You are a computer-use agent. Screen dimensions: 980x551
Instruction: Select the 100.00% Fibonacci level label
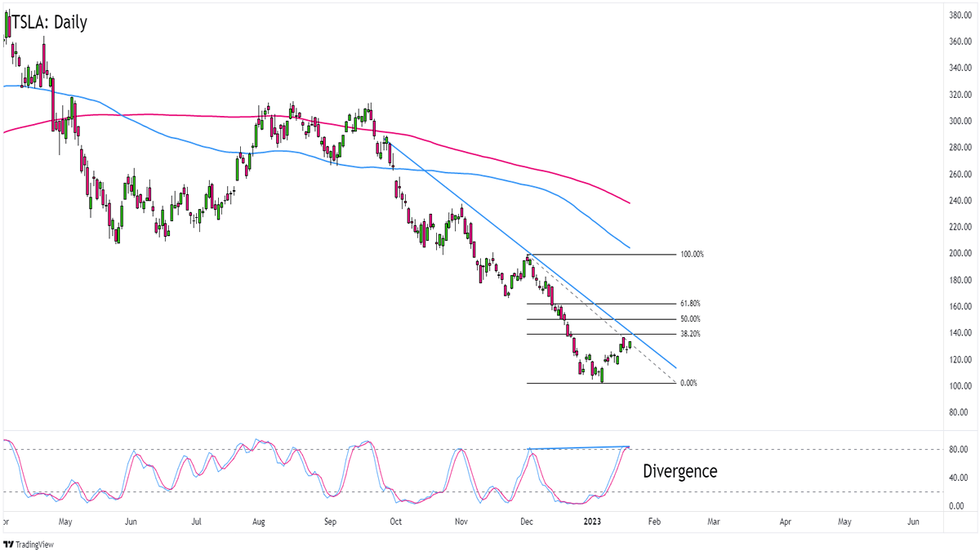[691, 255]
